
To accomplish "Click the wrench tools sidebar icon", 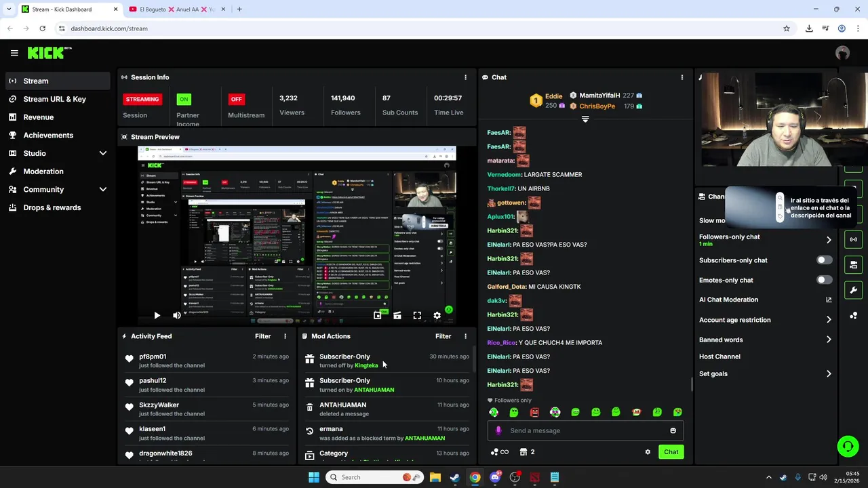I will click(x=853, y=290).
